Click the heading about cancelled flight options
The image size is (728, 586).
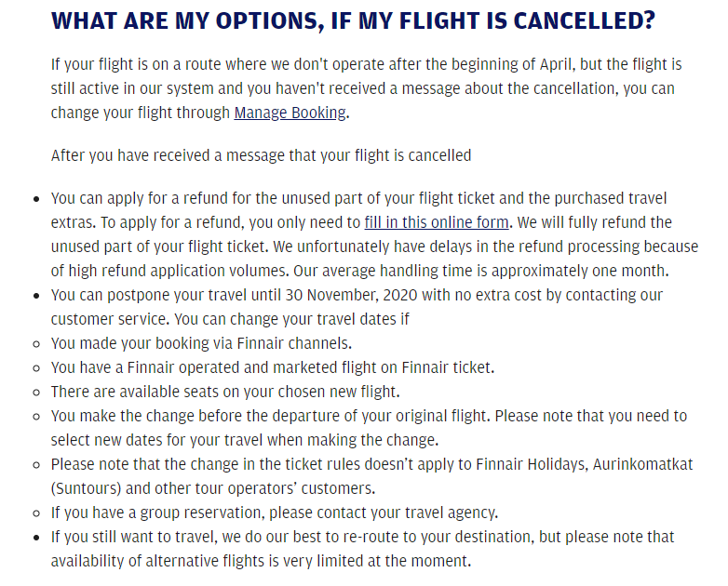353,21
